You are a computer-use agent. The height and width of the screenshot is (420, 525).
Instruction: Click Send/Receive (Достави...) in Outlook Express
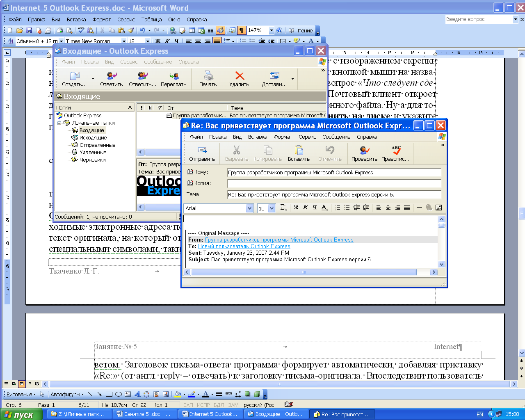[x=274, y=79]
